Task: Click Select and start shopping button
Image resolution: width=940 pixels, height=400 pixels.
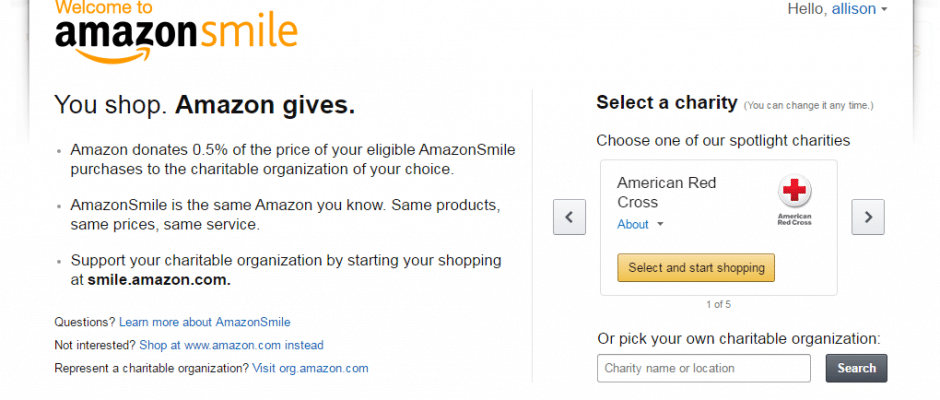Action: coord(696,267)
